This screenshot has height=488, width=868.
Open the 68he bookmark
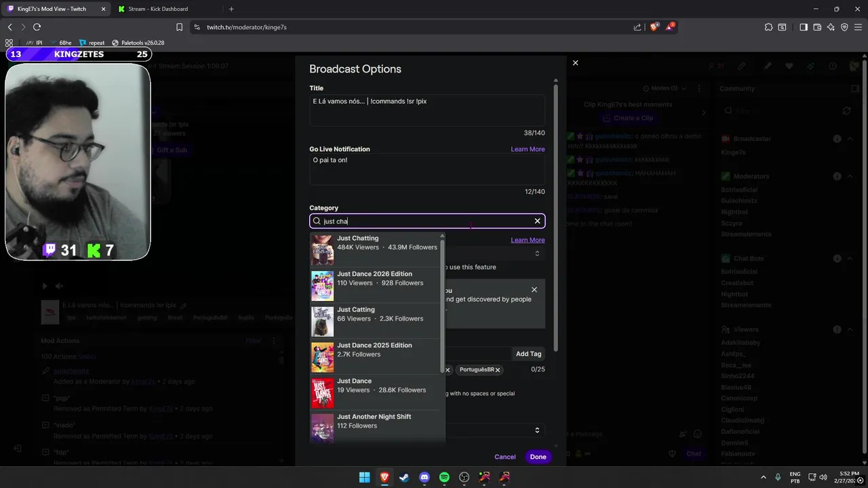coord(60,43)
